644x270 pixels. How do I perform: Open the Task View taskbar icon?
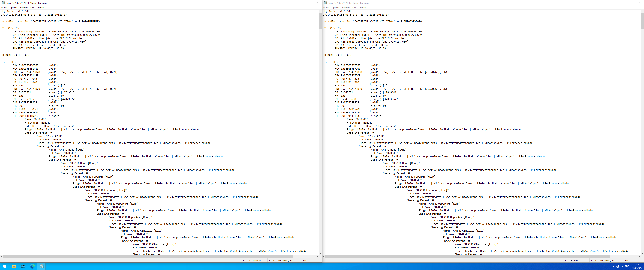[x=23, y=266]
